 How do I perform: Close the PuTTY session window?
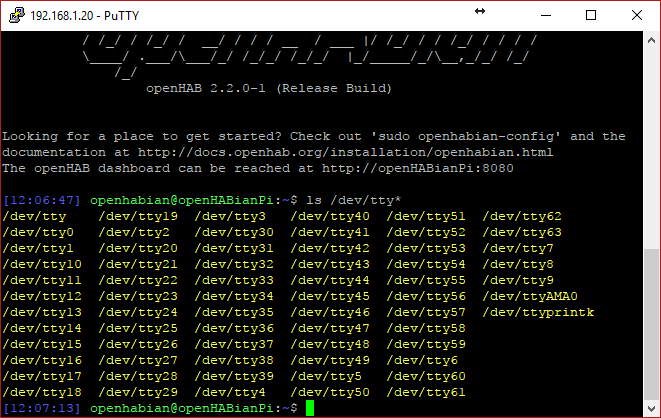637,15
